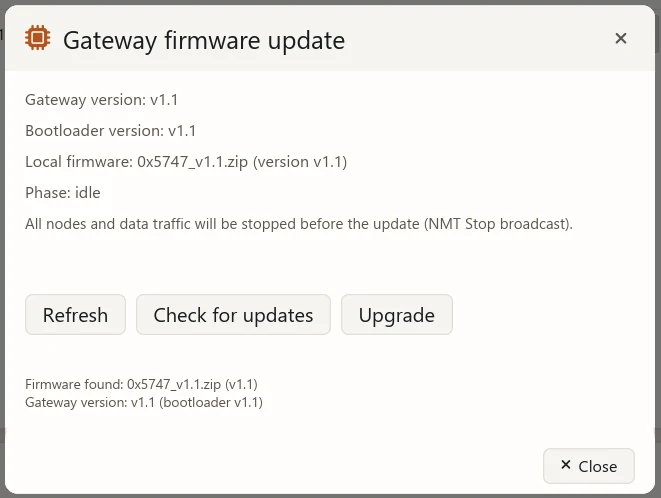Click the 'Phase: idle' status text
Image resolution: width=661 pixels, height=498 pixels.
click(x=63, y=193)
